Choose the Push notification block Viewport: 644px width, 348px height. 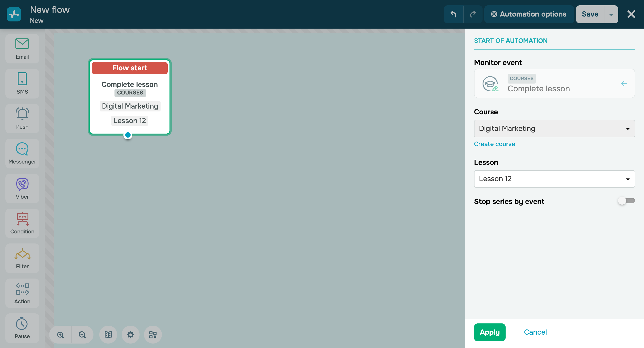click(22, 118)
